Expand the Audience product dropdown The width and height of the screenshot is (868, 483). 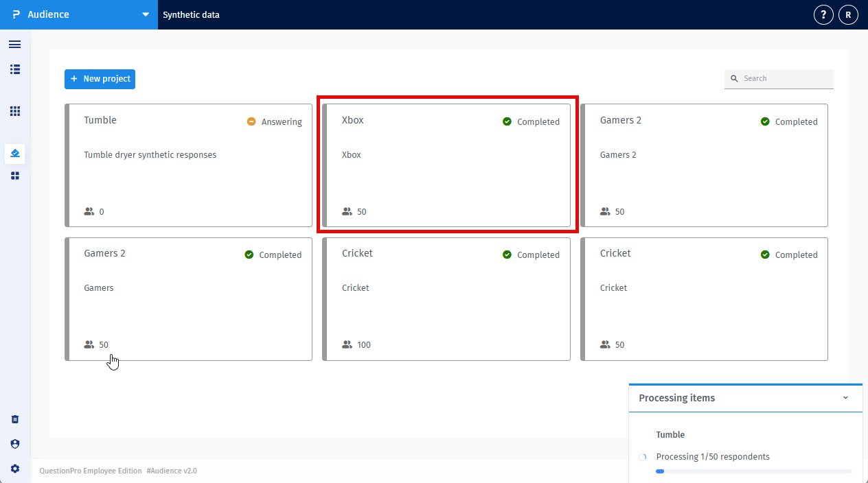(145, 14)
